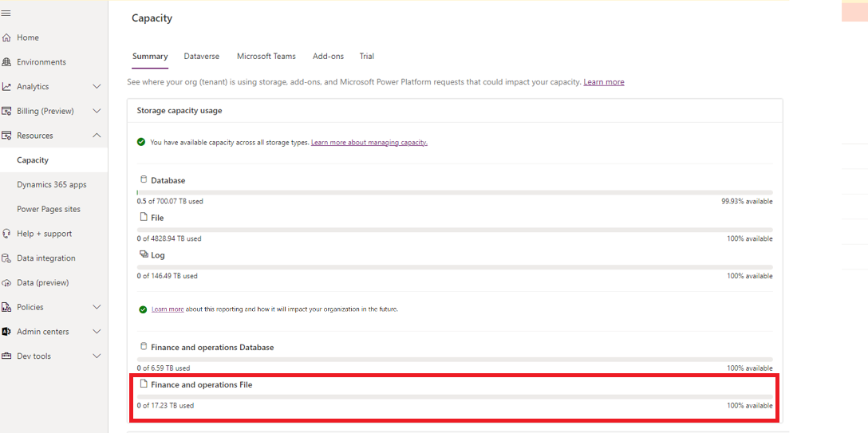Click the File page icon
Image resolution: width=868 pixels, height=433 pixels.
click(144, 217)
